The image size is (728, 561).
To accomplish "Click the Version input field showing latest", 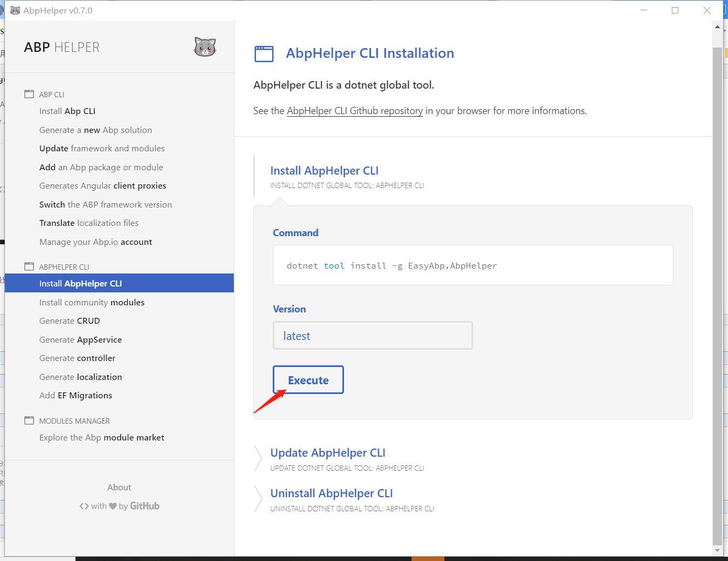I will [373, 336].
